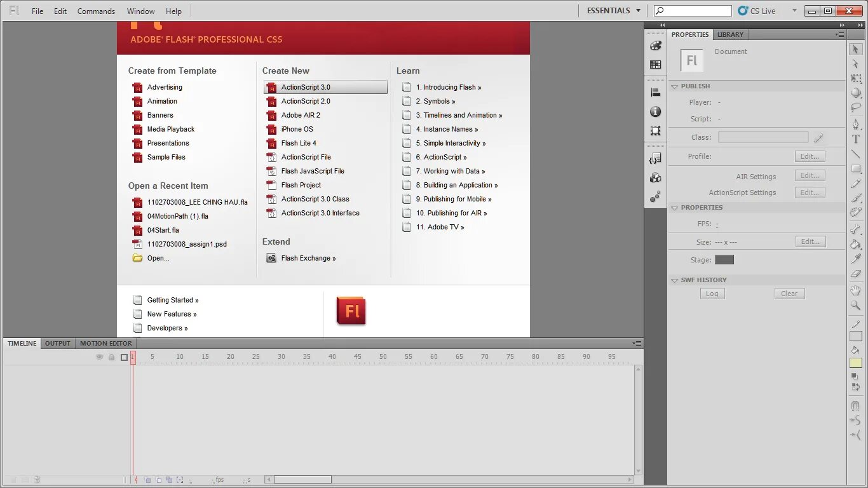Image resolution: width=868 pixels, height=488 pixels.
Task: Select the Line tool
Action: click(856, 154)
